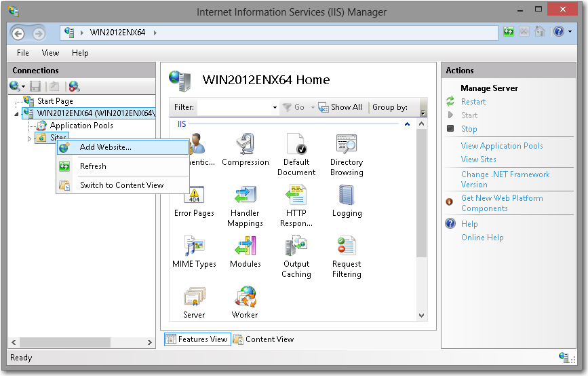This screenshot has width=588, height=376.
Task: Open the View menu
Action: [50, 53]
